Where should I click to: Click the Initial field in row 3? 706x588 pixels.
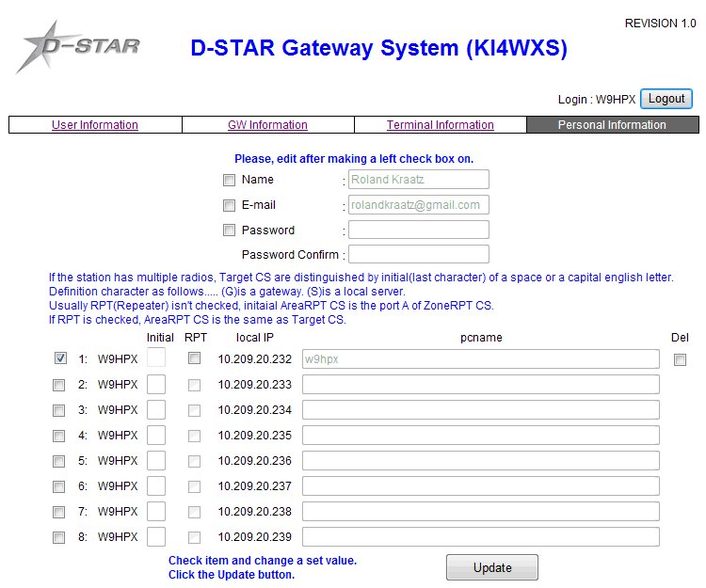pyautogui.click(x=156, y=409)
